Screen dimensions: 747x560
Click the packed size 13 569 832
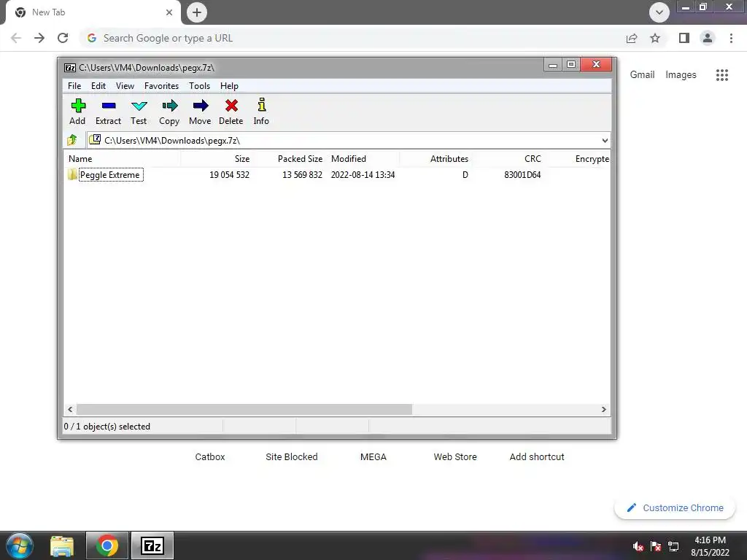coord(302,175)
